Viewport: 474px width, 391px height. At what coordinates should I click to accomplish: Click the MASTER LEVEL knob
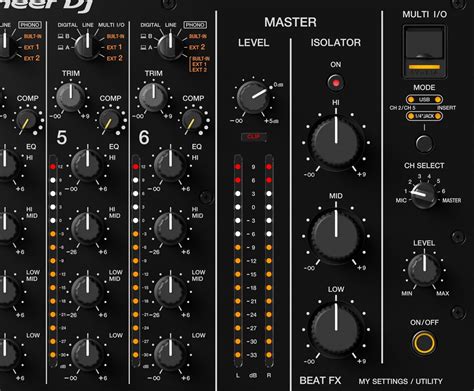(253, 97)
